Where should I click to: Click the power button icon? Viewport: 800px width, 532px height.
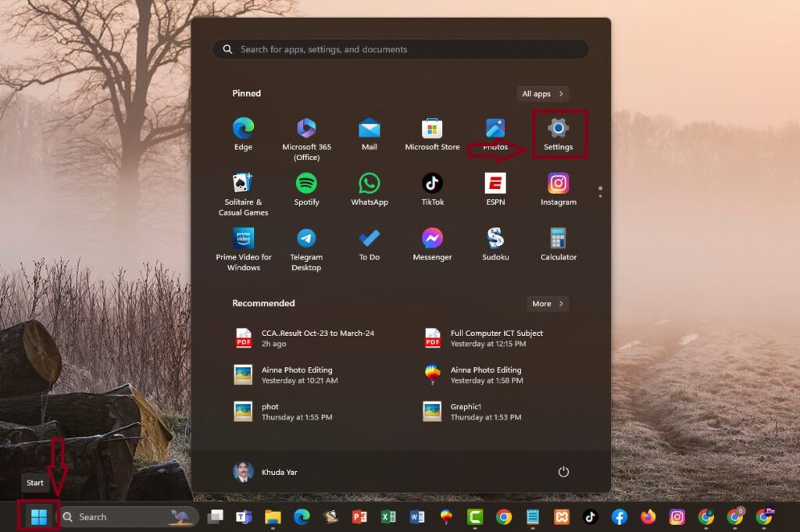(x=563, y=472)
